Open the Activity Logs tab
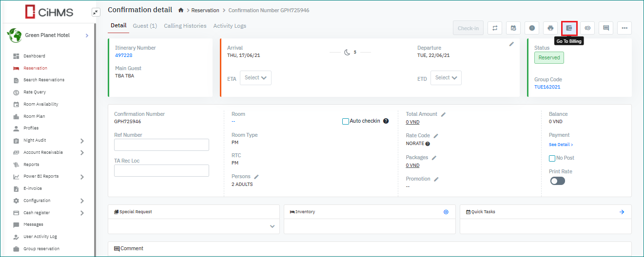The width and height of the screenshot is (644, 257). click(230, 26)
